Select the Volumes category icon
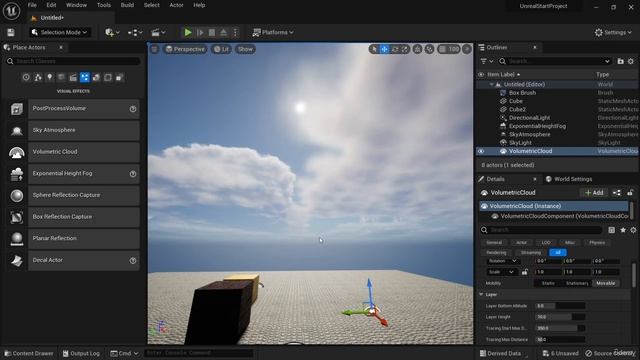 pyautogui.click(x=108, y=77)
